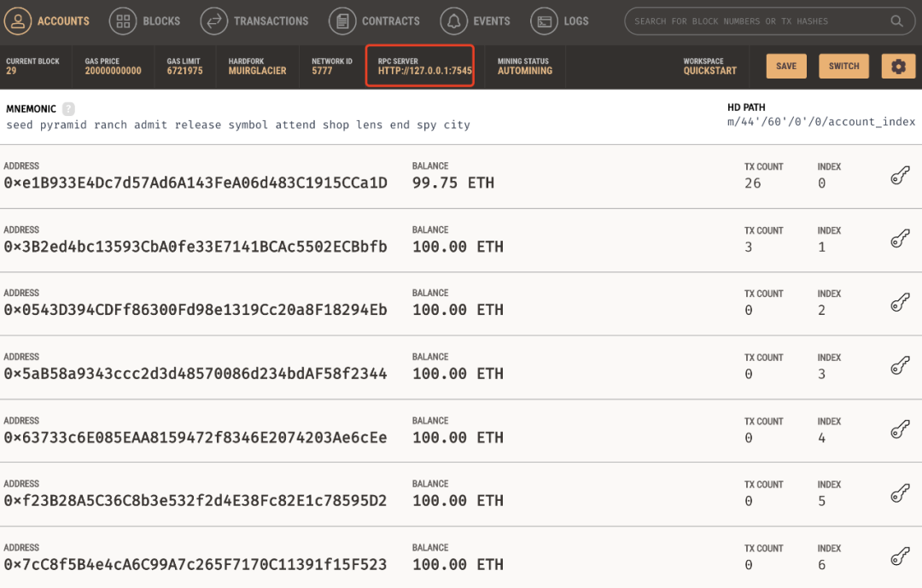
Task: Select the Accounts tab
Action: tap(47, 21)
